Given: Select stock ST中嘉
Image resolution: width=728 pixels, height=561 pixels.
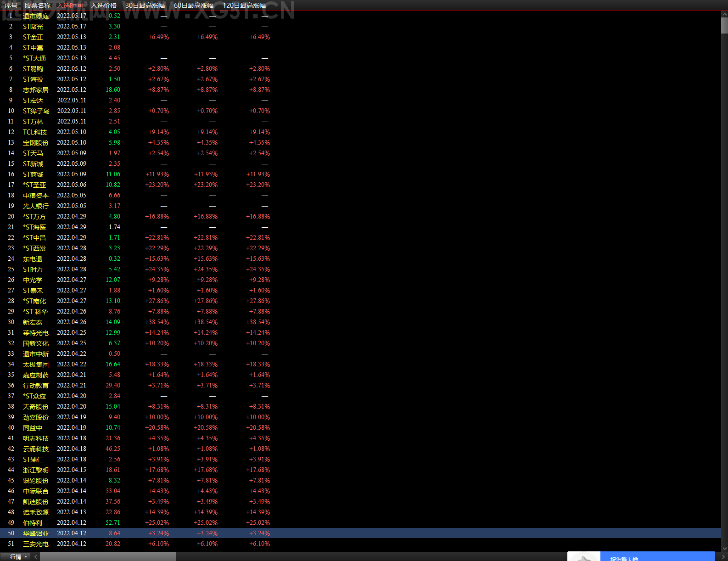Looking at the screenshot, I should coord(33,48).
